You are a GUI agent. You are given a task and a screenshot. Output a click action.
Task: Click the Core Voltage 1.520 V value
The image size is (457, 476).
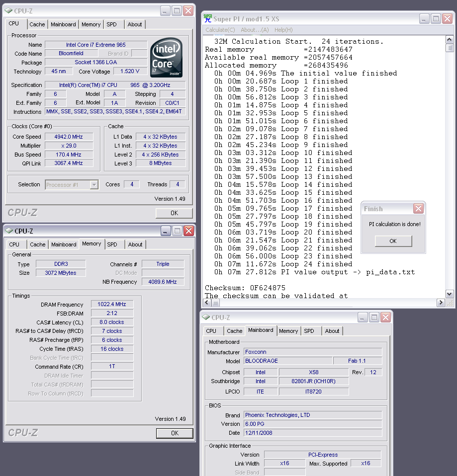130,71
